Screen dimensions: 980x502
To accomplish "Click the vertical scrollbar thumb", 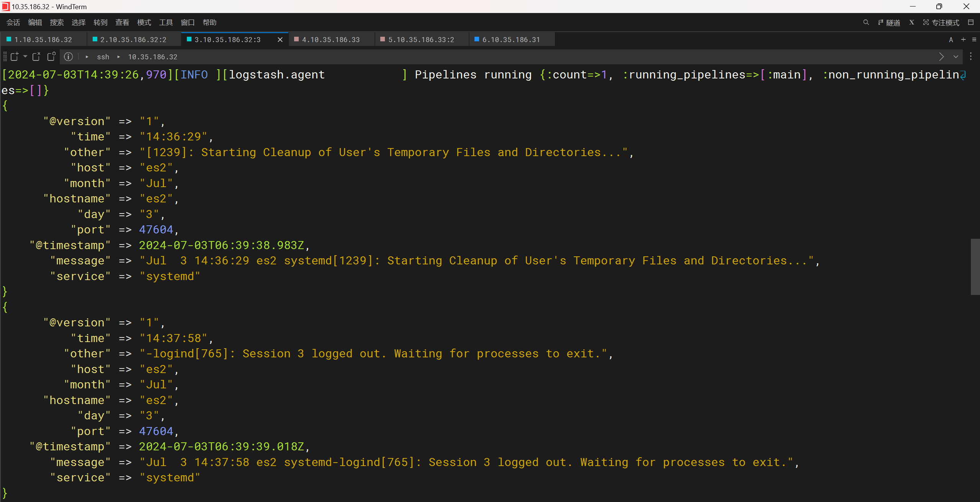I will 975,267.
